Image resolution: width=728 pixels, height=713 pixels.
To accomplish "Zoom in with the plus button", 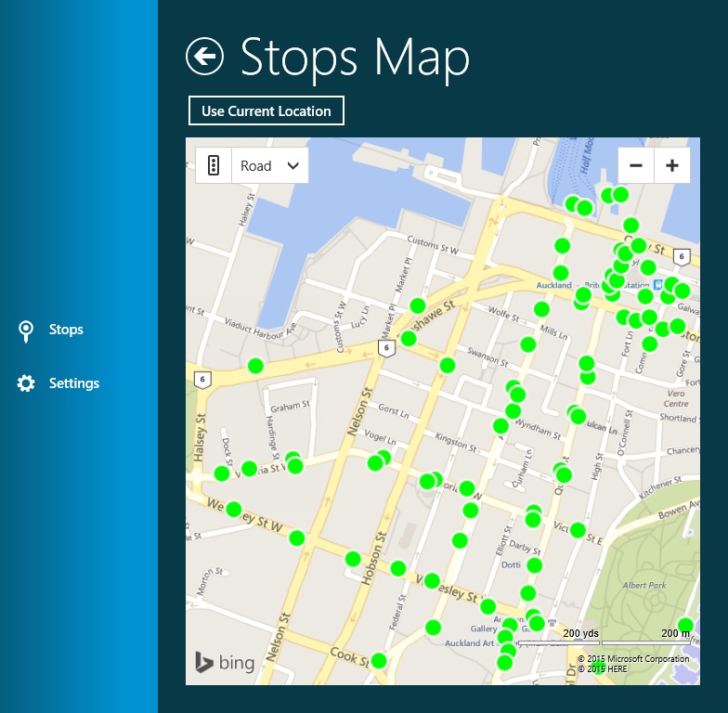I will [672, 165].
